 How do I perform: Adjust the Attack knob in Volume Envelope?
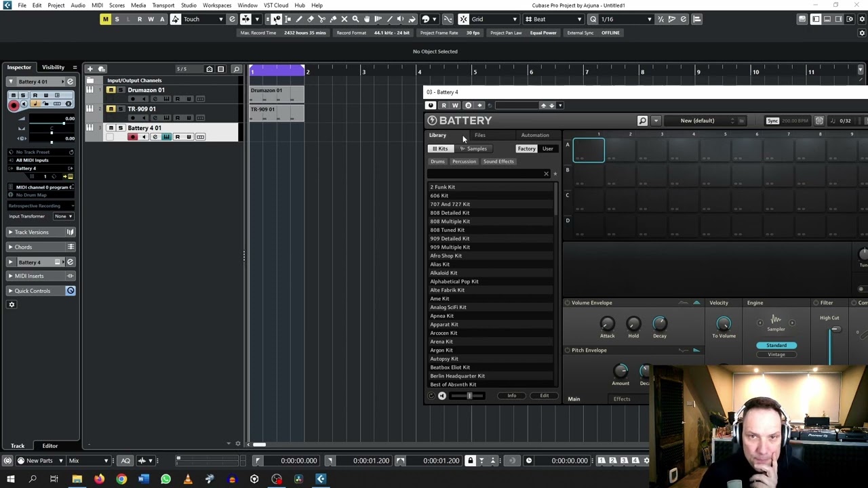pyautogui.click(x=607, y=324)
